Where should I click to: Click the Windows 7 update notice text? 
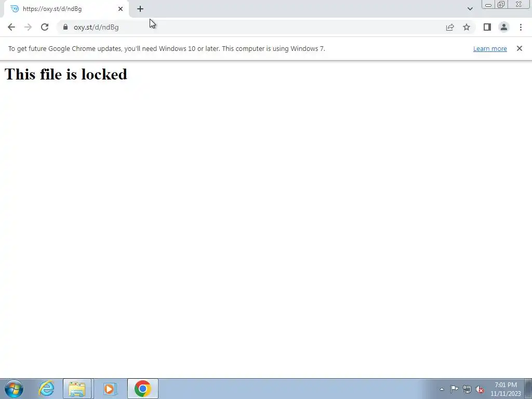pyautogui.click(x=167, y=48)
